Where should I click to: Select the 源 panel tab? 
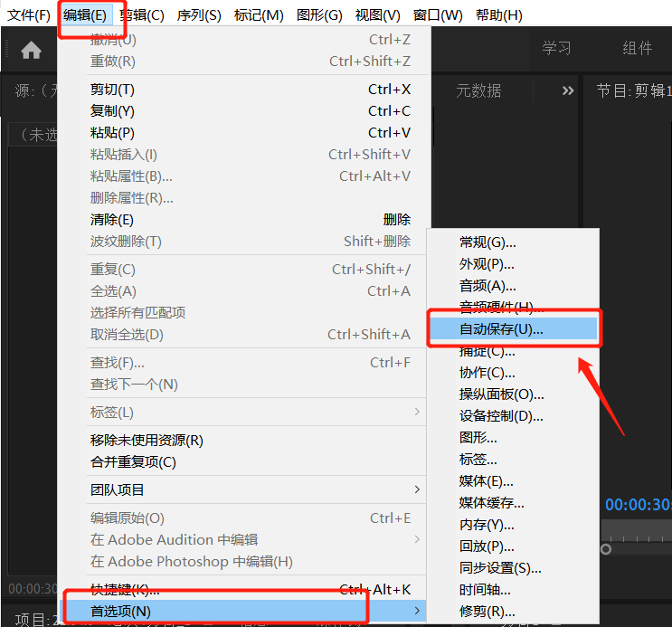pos(36,90)
